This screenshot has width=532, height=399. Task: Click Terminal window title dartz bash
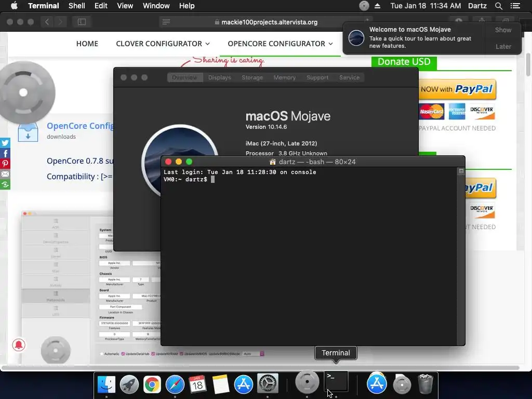pos(312,162)
